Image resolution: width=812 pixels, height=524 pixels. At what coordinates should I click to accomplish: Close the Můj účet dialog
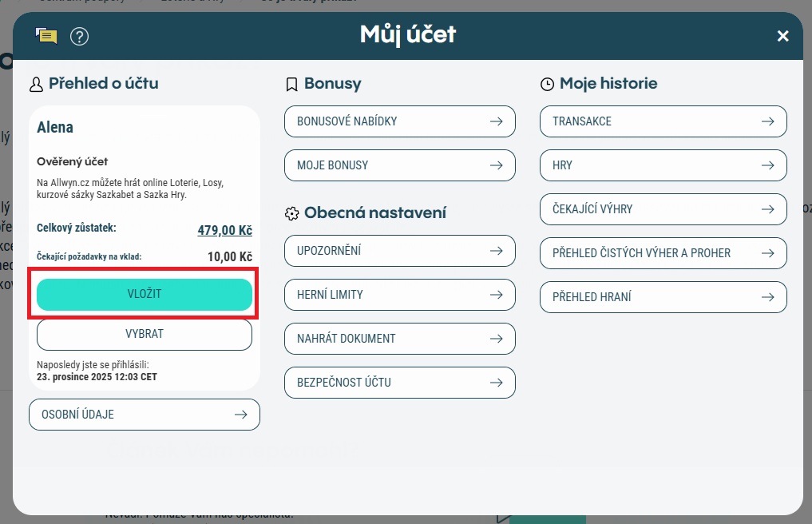pyautogui.click(x=782, y=36)
